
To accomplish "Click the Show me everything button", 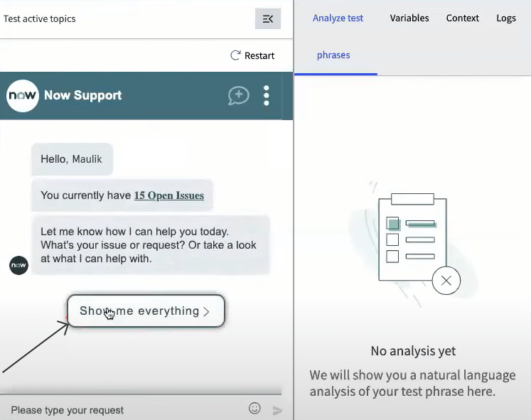I will point(146,311).
